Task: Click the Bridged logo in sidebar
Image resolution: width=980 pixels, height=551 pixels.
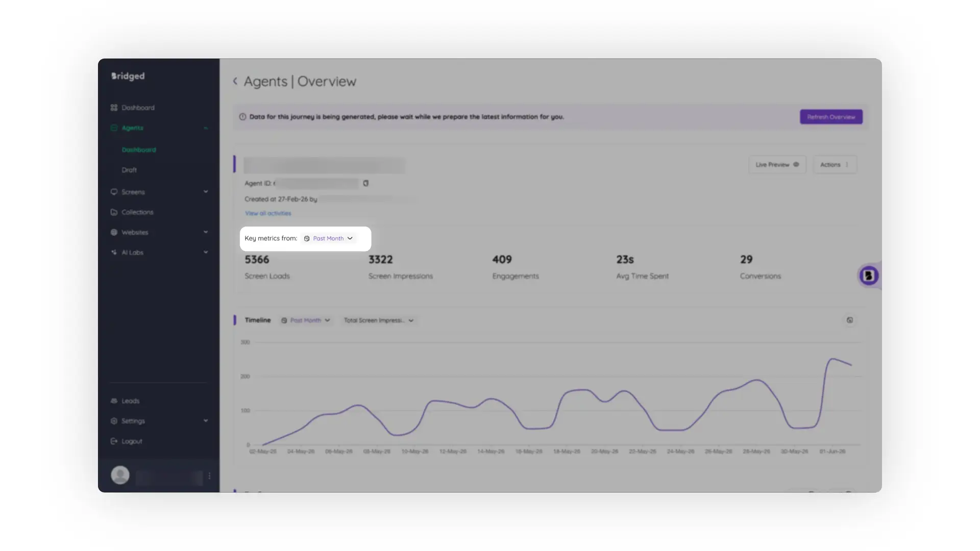Action: pyautogui.click(x=128, y=76)
